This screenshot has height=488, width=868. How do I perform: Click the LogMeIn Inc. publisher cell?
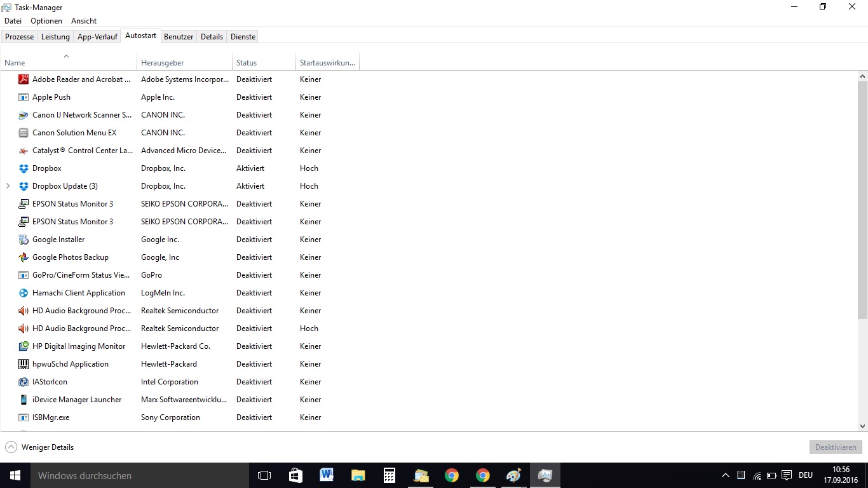click(x=163, y=293)
